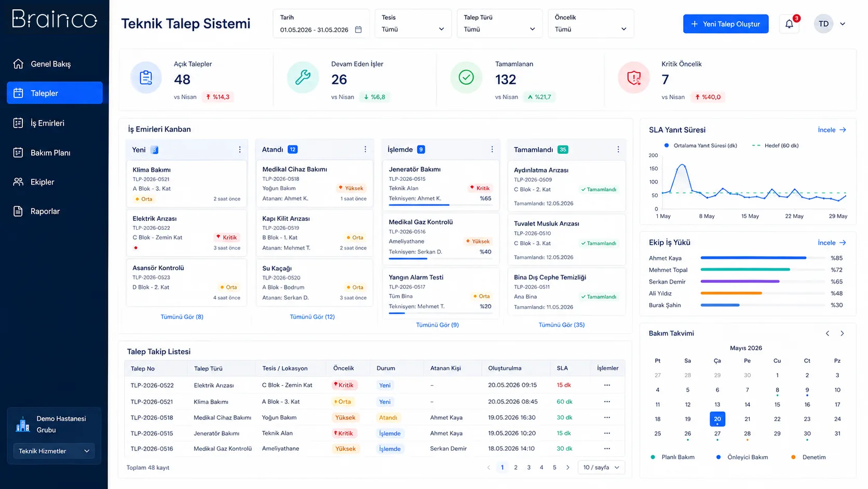Go to next month in Bakım Takvimi

click(842, 334)
